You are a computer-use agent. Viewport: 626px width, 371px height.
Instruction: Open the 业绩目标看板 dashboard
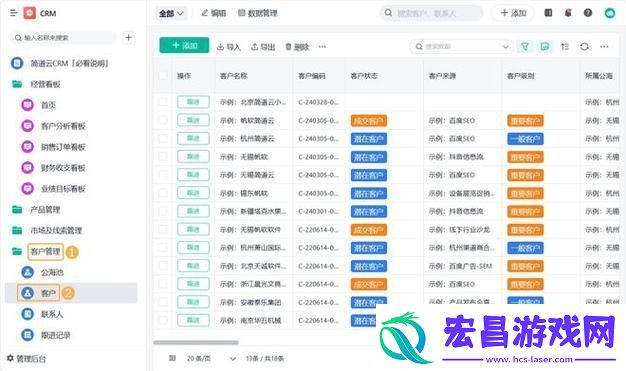point(63,188)
